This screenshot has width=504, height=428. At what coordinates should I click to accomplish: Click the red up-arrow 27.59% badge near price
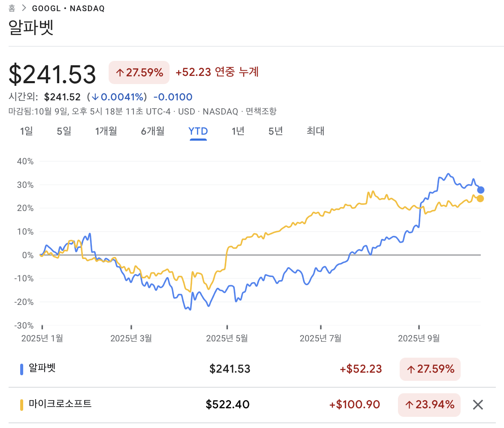[x=139, y=72]
